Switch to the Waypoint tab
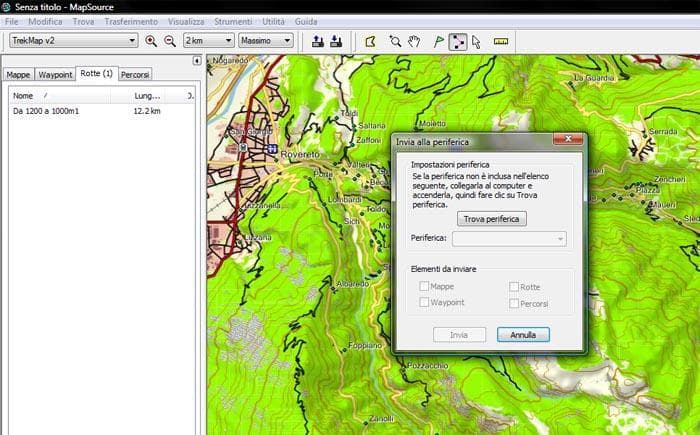This screenshot has height=435, width=700. coord(55,75)
